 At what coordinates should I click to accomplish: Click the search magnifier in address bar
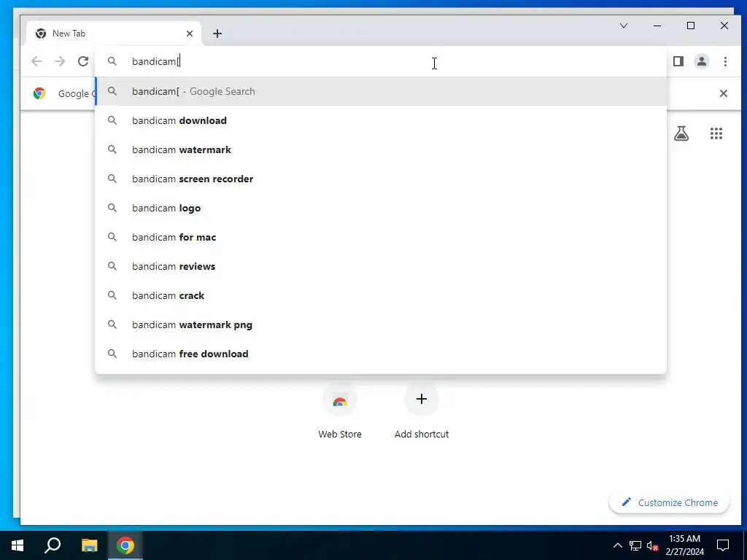112,61
